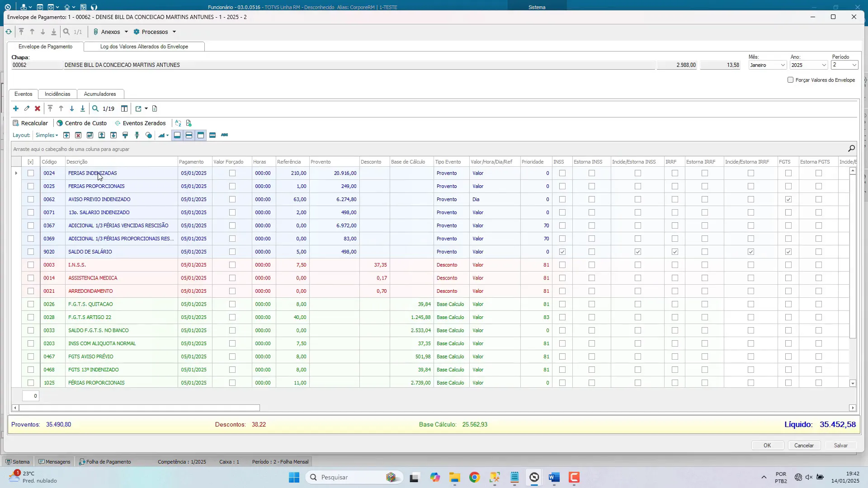Click the edit pencil icon
868x488 pixels.
(27, 109)
